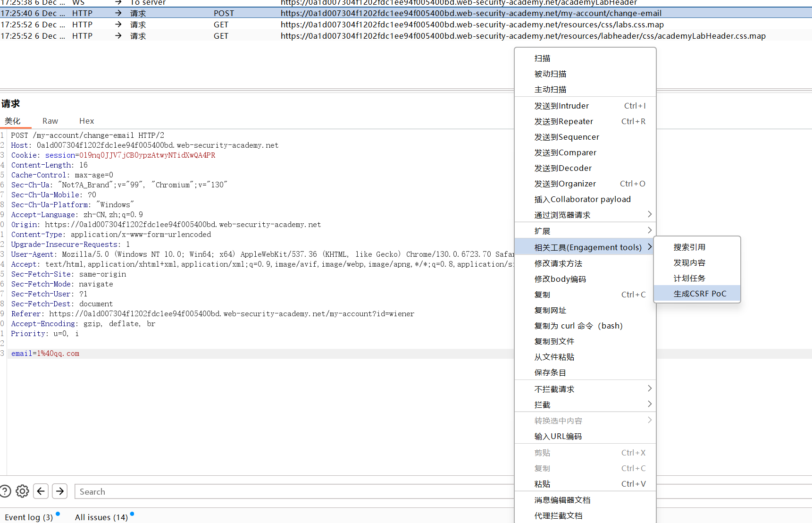
Task: Open the Event log (3)
Action: point(29,517)
